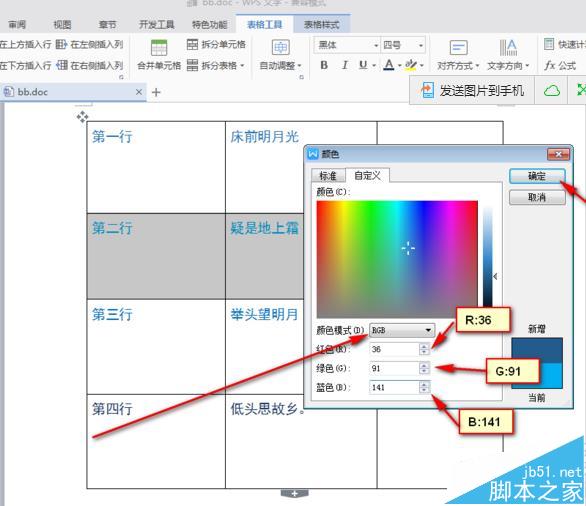Click the table move handle icon
Screen dimensions: 586x506
tap(82, 117)
